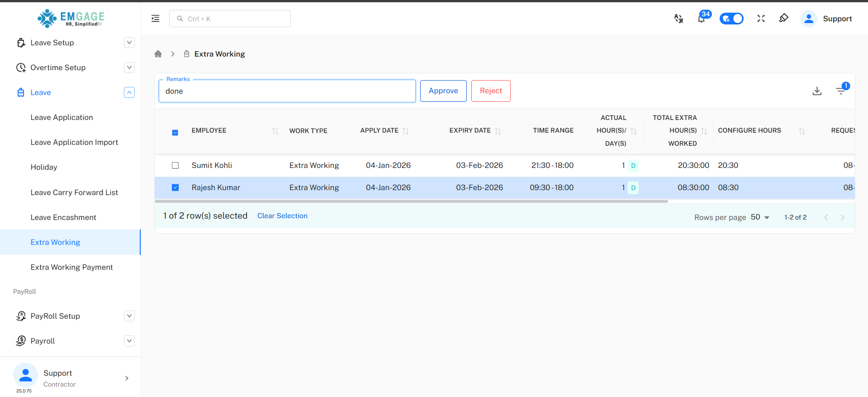The width and height of the screenshot is (868, 397).
Task: Expand the PayRoll Setup section
Action: tap(129, 316)
